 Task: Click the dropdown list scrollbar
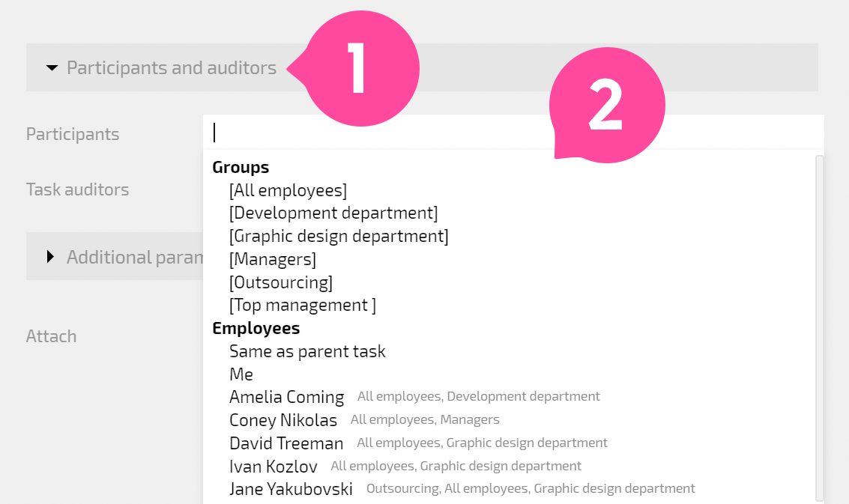(820, 328)
